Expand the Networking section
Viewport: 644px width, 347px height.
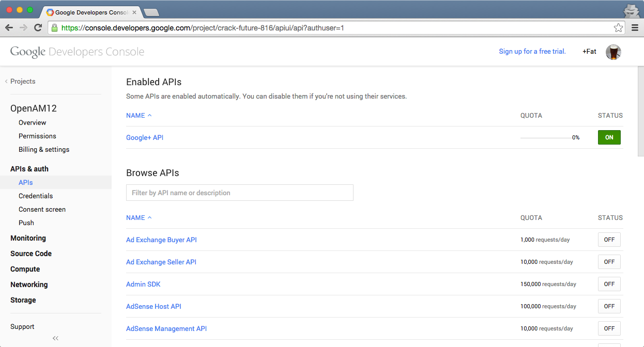[29, 285]
